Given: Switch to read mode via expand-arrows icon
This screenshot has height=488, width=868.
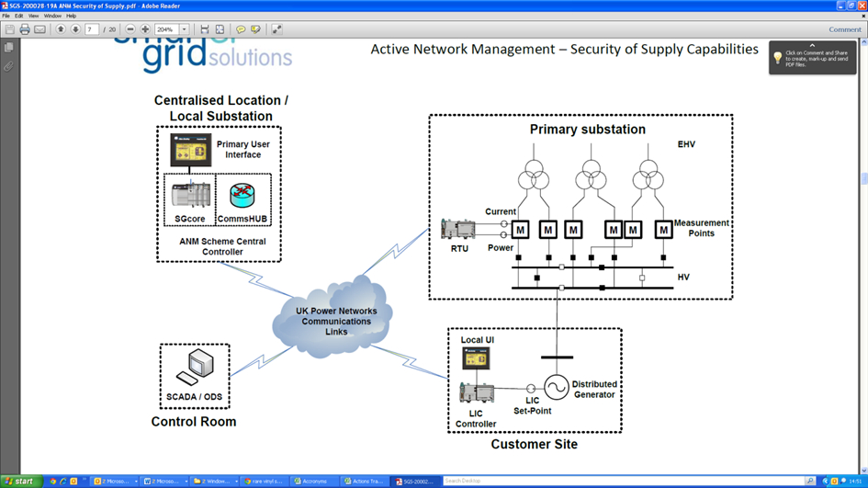Looking at the screenshot, I should tap(276, 29).
